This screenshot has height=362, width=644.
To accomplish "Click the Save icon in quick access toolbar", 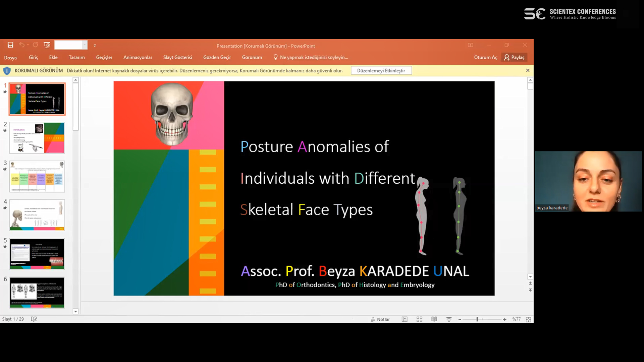I will pyautogui.click(x=10, y=45).
